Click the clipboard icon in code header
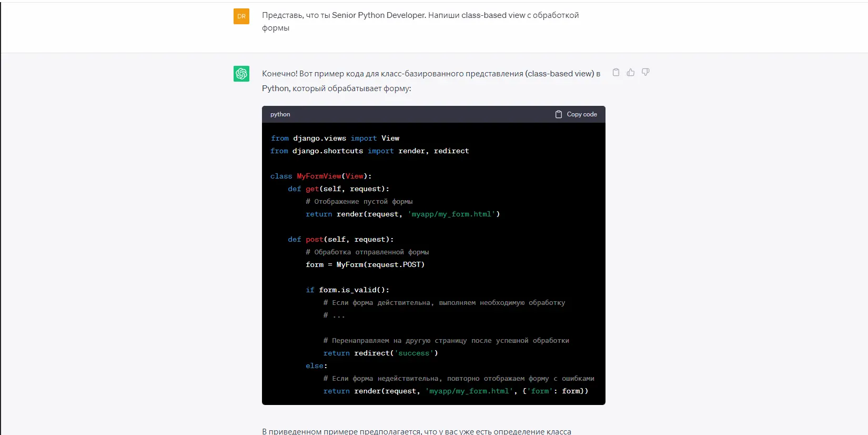 (x=559, y=114)
